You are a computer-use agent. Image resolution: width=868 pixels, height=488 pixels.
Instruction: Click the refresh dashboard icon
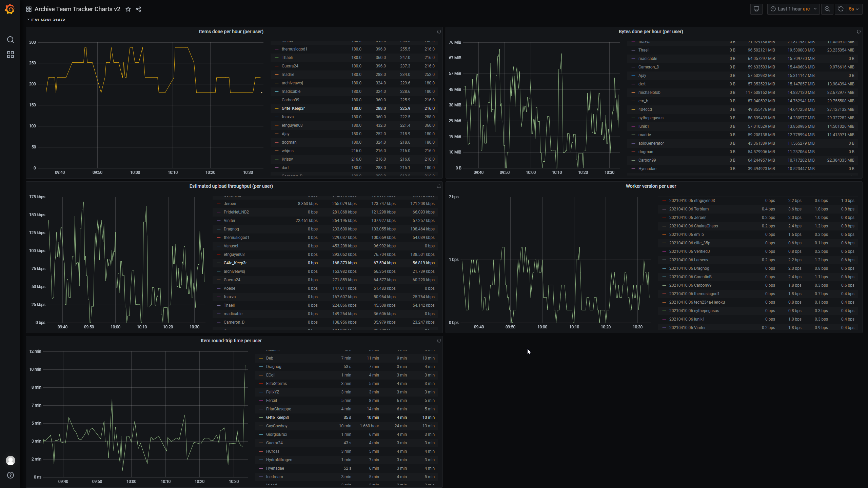point(841,9)
